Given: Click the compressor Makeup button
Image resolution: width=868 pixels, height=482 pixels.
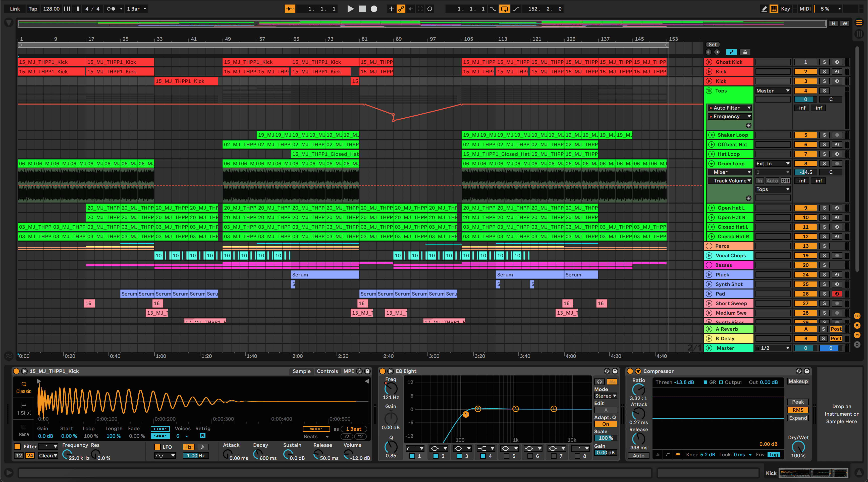Looking at the screenshot, I should (798, 381).
